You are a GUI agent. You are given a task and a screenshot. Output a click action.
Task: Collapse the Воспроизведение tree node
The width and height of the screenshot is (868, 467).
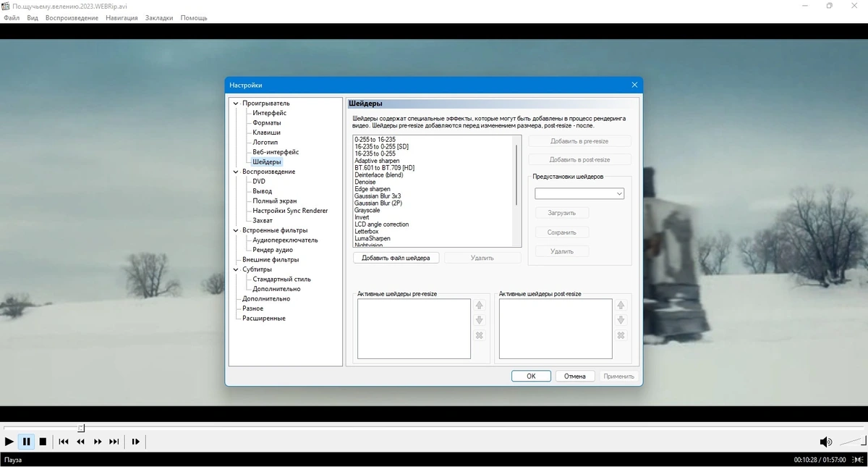point(235,172)
